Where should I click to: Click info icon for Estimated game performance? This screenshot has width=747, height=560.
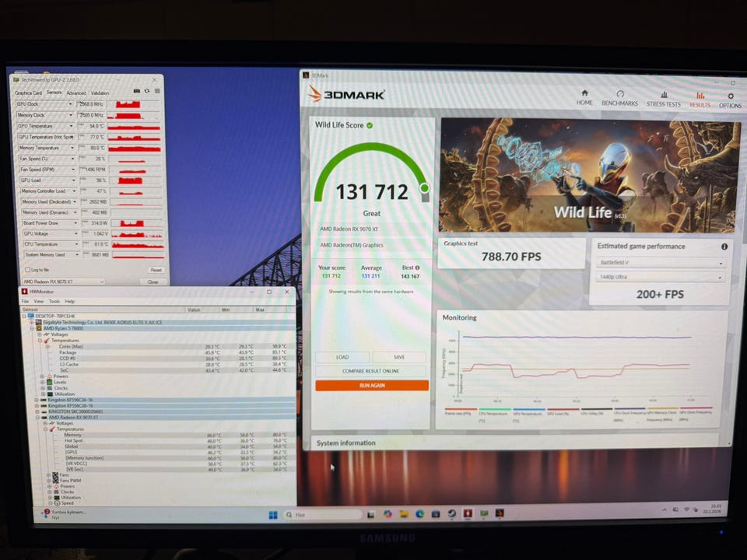[724, 247]
